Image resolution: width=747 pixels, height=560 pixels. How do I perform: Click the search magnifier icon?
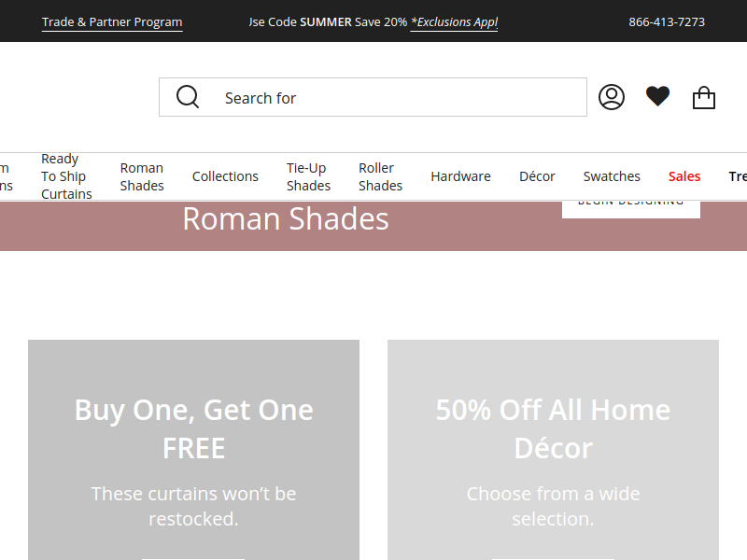(x=188, y=97)
